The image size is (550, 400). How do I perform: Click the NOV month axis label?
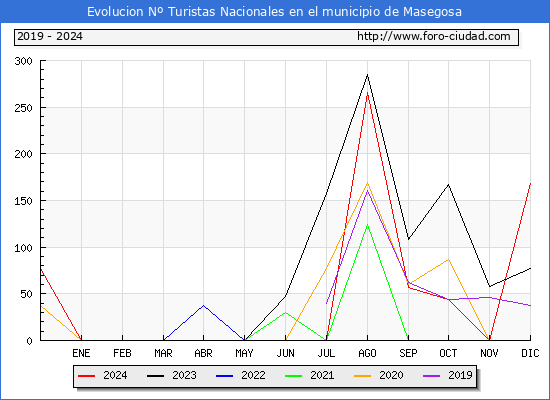coord(489,353)
